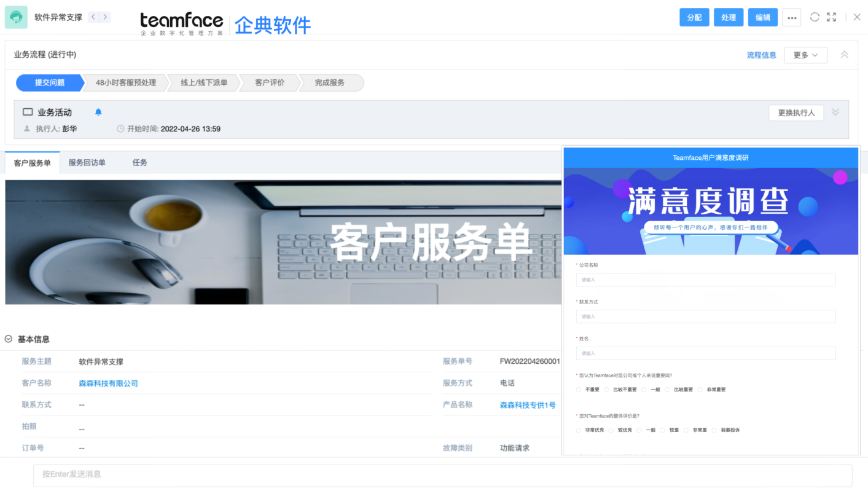Select the 非常重要 radio option
The image size is (868, 491).
click(700, 390)
